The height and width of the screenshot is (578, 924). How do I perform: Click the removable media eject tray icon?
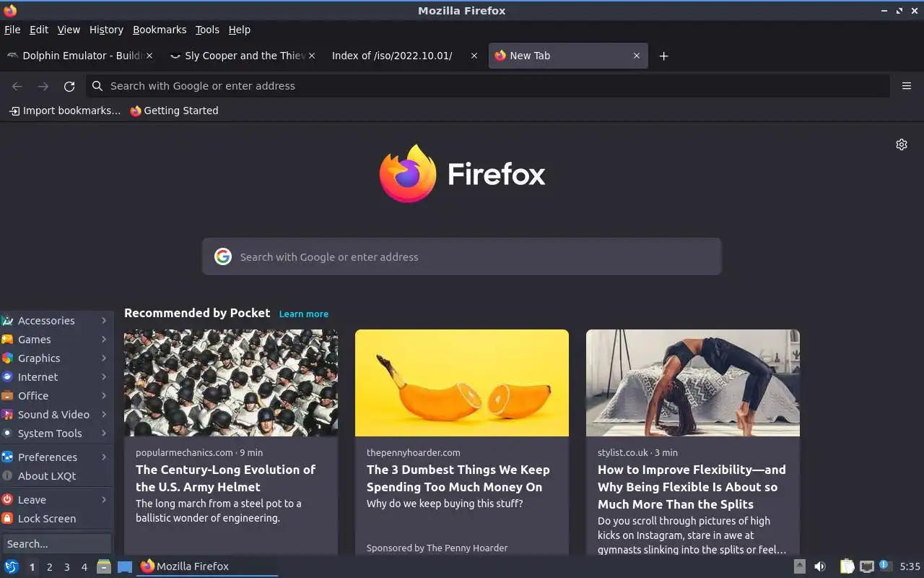pos(799,566)
